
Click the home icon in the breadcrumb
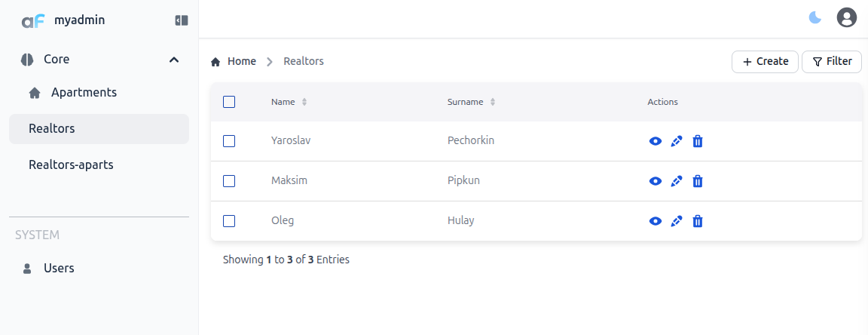(x=215, y=62)
